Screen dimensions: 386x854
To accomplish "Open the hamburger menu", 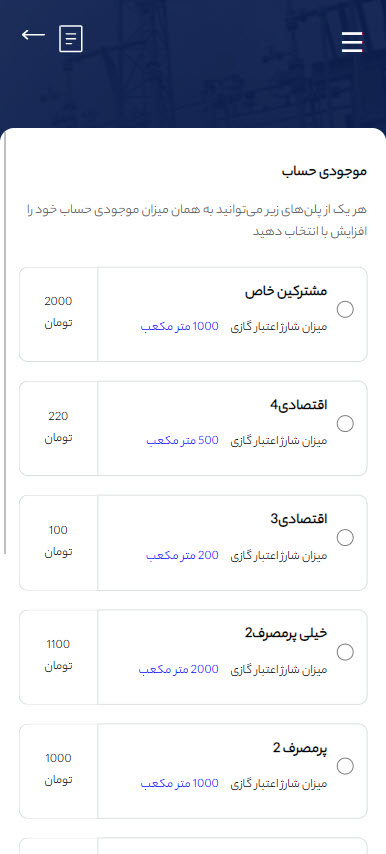I will 352,42.
